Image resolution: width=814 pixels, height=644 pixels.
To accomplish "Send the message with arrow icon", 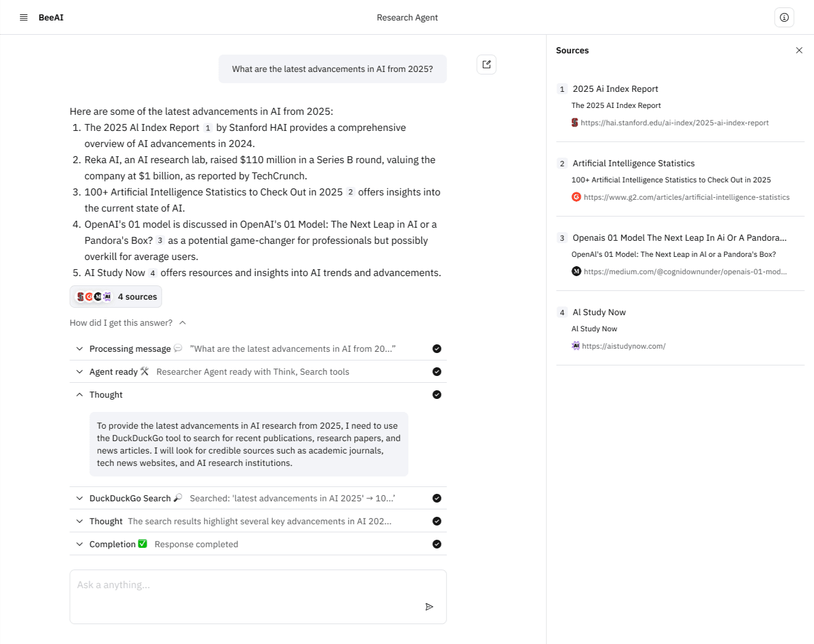I will [x=429, y=607].
